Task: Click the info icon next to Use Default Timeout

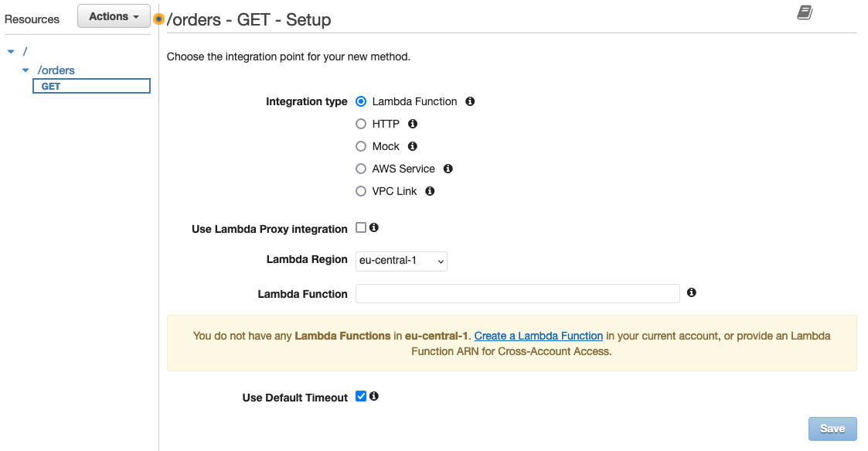Action: coord(374,396)
